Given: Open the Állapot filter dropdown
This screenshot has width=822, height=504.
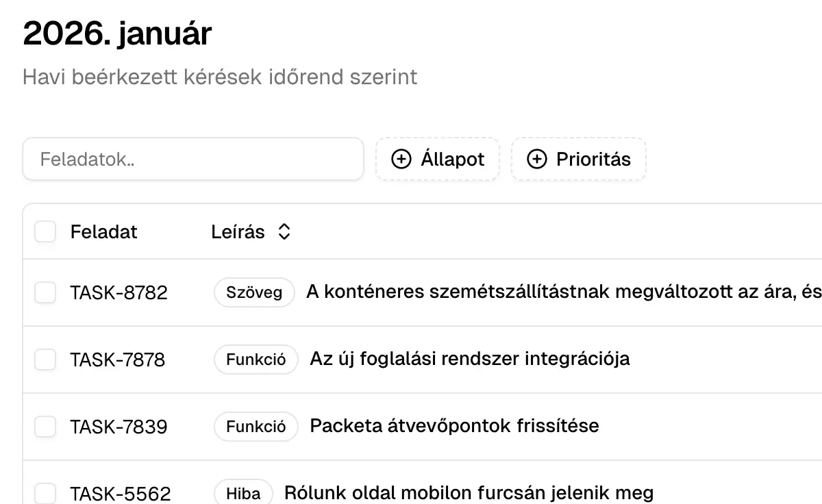Looking at the screenshot, I should 438,160.
